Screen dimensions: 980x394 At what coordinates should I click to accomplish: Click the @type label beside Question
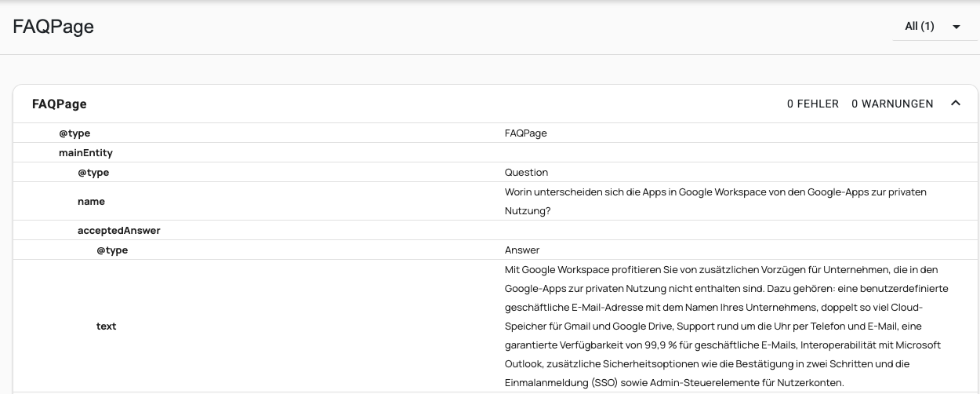click(93, 172)
